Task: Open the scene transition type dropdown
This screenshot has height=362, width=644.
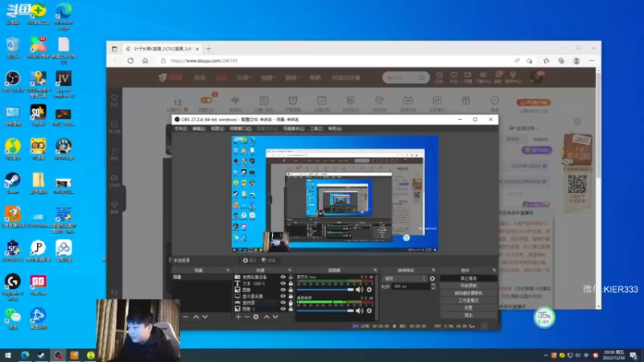Action: [405, 278]
